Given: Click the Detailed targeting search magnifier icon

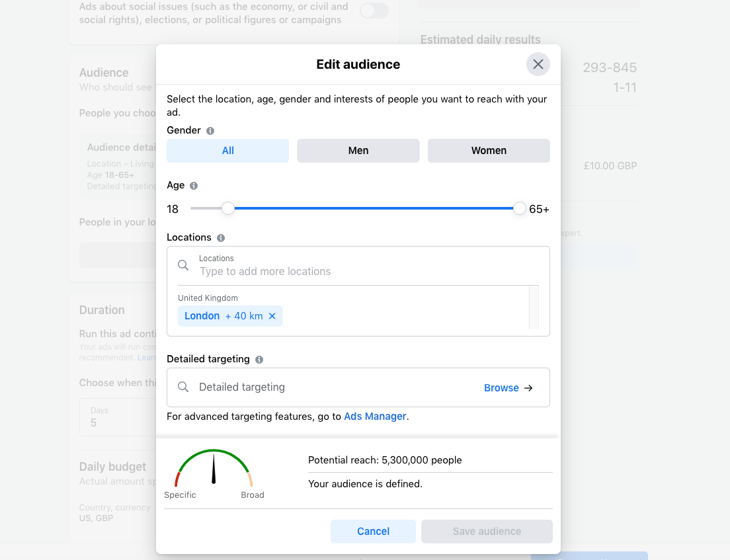Looking at the screenshot, I should 183,387.
